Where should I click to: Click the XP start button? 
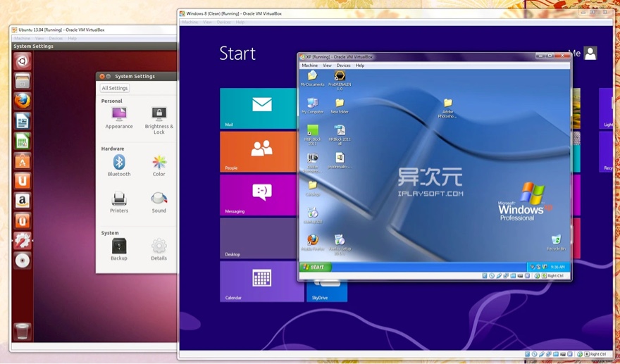tap(315, 267)
